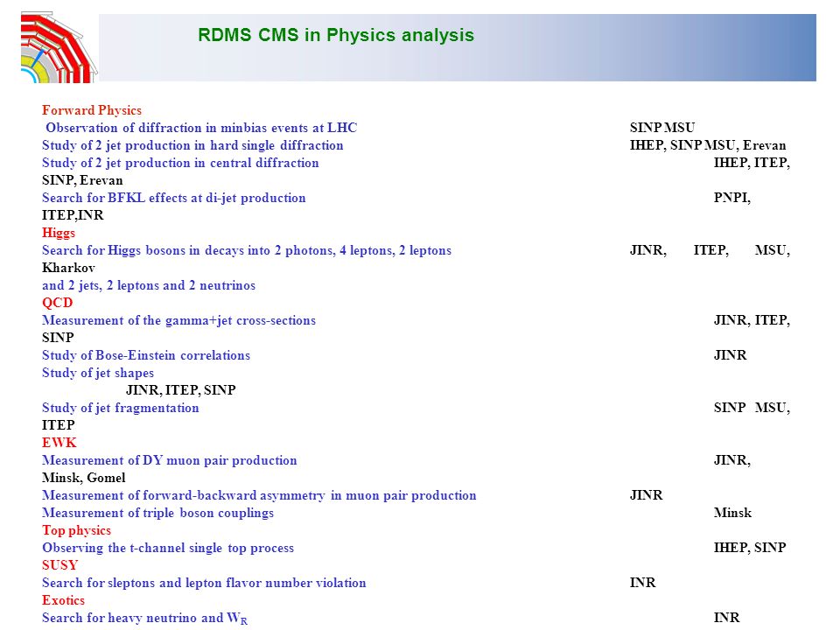Click 'SINP MSU' next to the minbias diffraction line
The image size is (840, 630).
[x=662, y=128]
